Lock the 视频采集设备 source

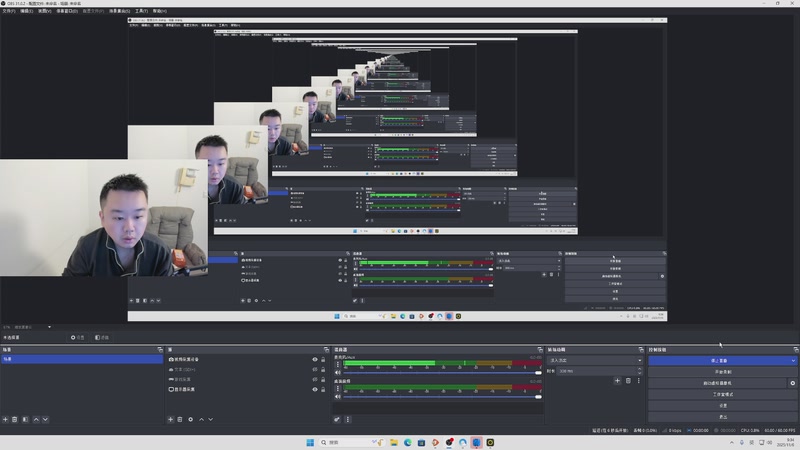[323, 360]
